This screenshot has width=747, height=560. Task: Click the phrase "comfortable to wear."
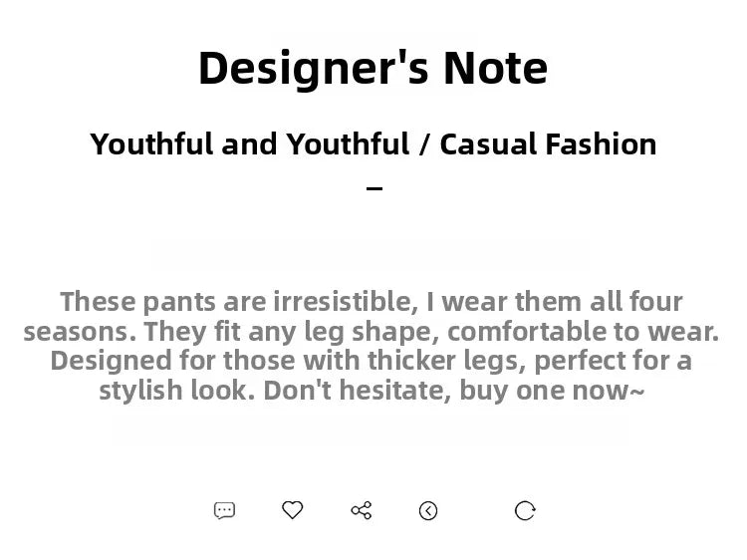pos(583,332)
